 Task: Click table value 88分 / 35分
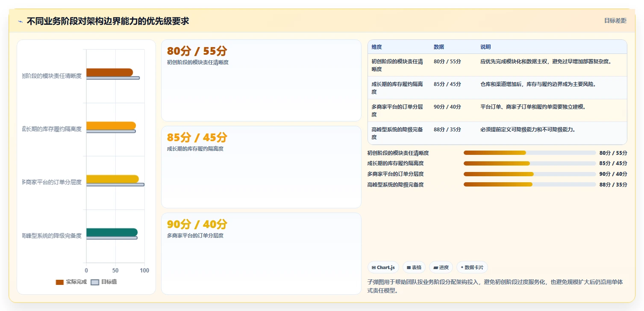pyautogui.click(x=447, y=130)
